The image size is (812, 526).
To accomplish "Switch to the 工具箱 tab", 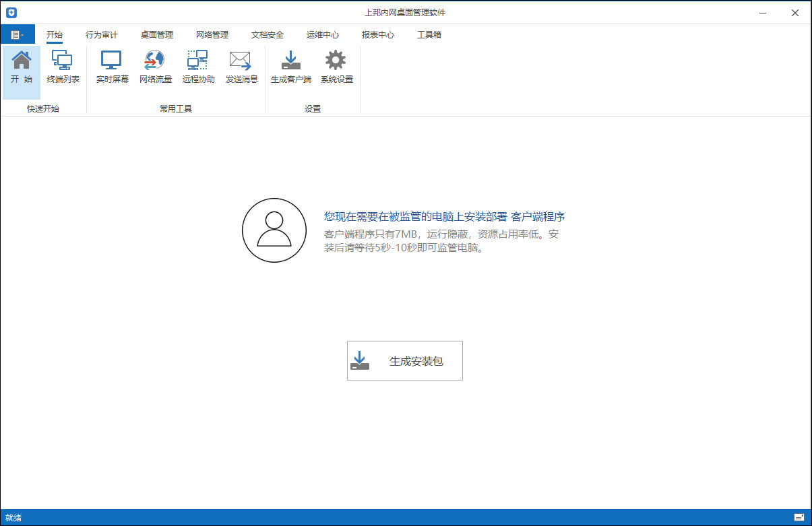I will point(429,35).
